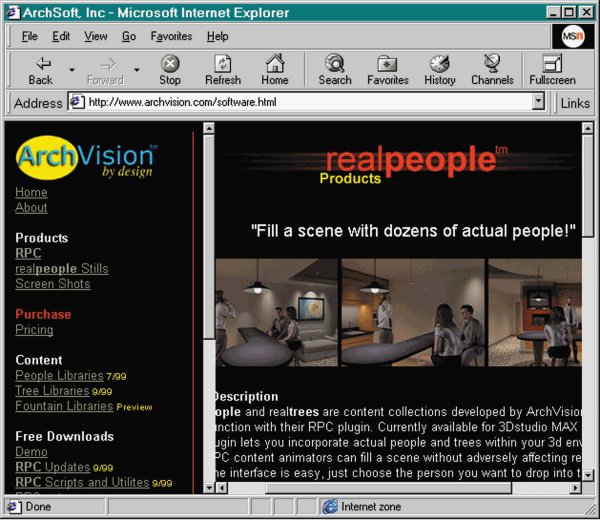Open the Demo download link
The image size is (600, 520).
pyautogui.click(x=31, y=452)
